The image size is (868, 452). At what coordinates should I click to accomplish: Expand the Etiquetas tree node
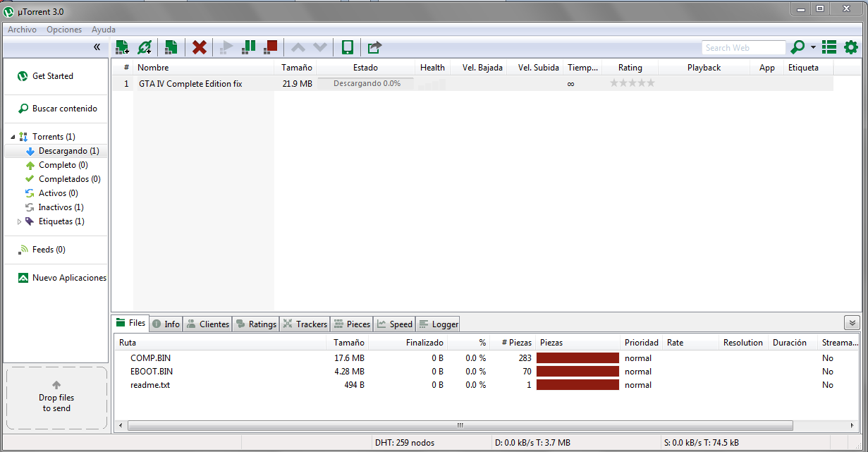pos(19,221)
